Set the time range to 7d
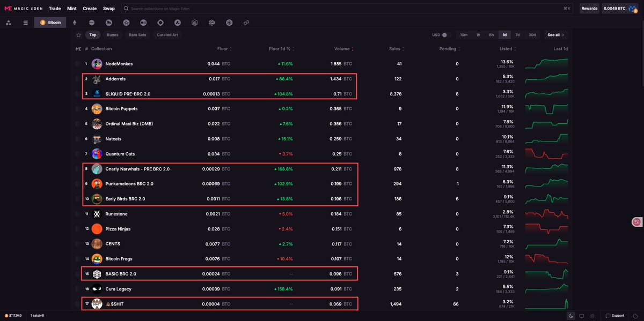Viewport: 644px width, 321px height. pos(517,35)
